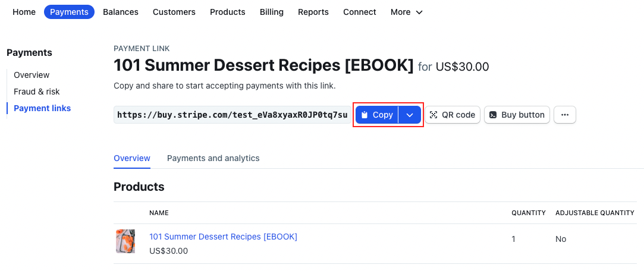Click the Buy button terminal icon
The image size is (644, 271).
[493, 115]
